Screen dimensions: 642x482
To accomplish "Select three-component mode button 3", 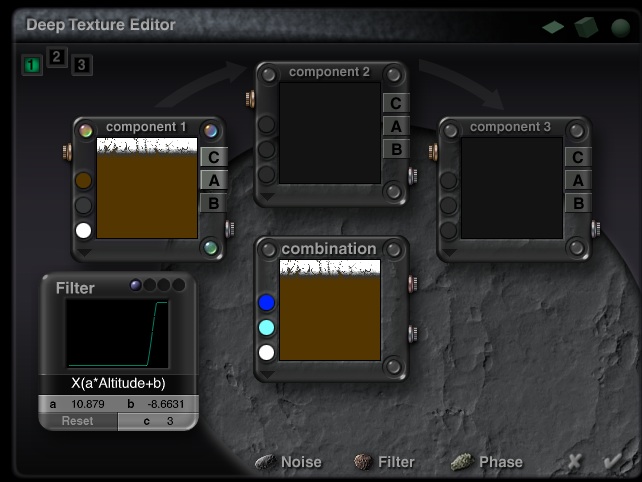I will (x=82, y=65).
